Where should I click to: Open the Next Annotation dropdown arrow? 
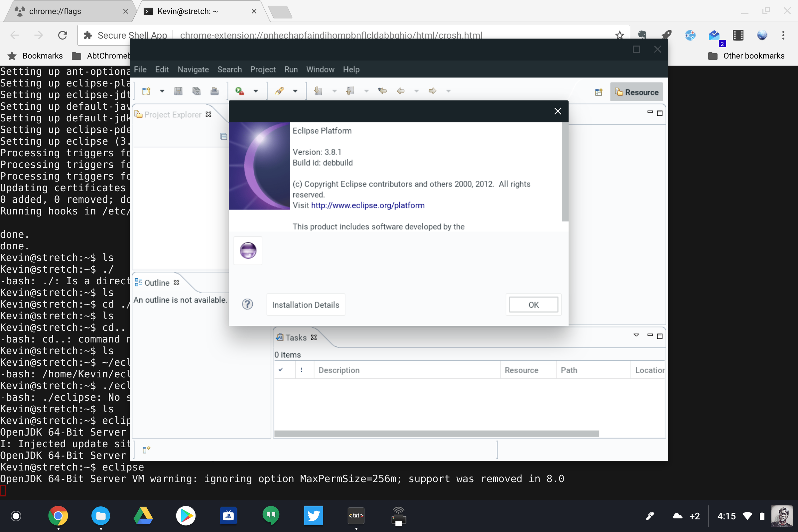pyautogui.click(x=334, y=91)
